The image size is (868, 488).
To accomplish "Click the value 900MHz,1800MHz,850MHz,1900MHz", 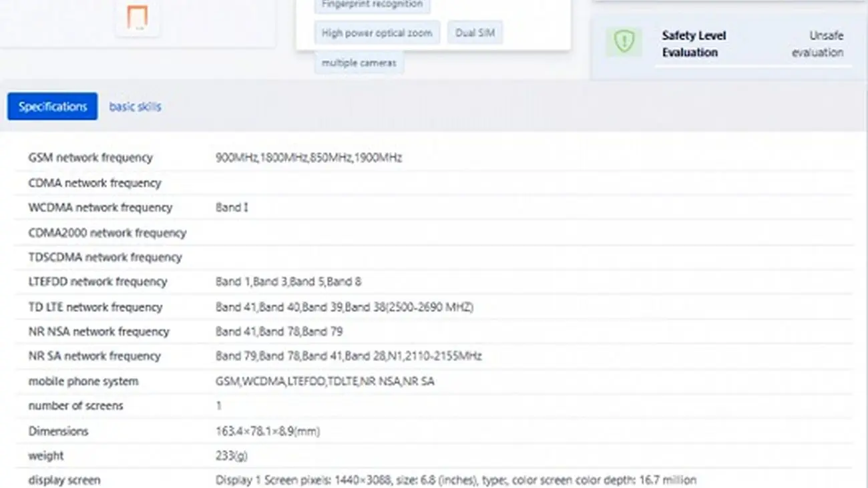I will tap(309, 158).
